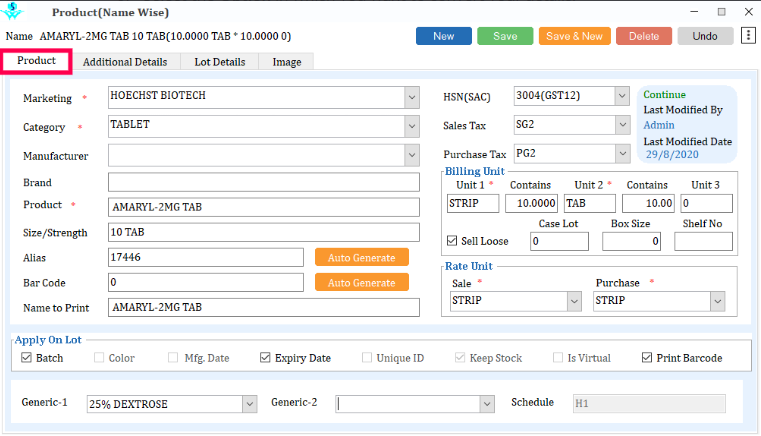Image resolution: width=761 pixels, height=436 pixels.
Task: Go to the Image tab
Action: coord(286,62)
